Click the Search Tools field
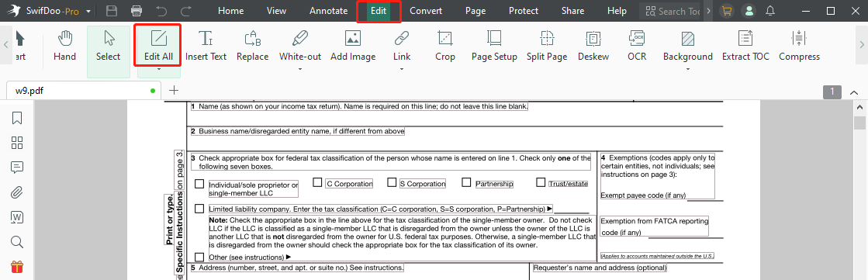The image size is (868, 280). 672,11
